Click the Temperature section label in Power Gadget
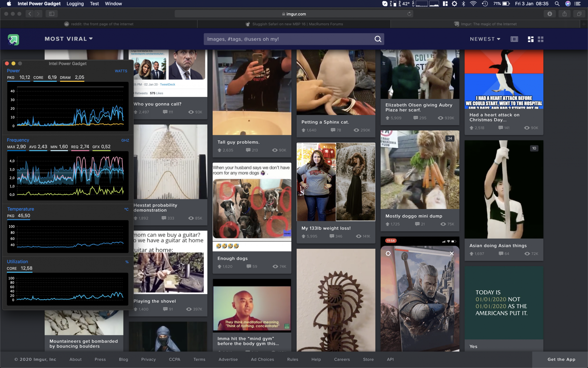The width and height of the screenshot is (588, 368). pyautogui.click(x=21, y=209)
